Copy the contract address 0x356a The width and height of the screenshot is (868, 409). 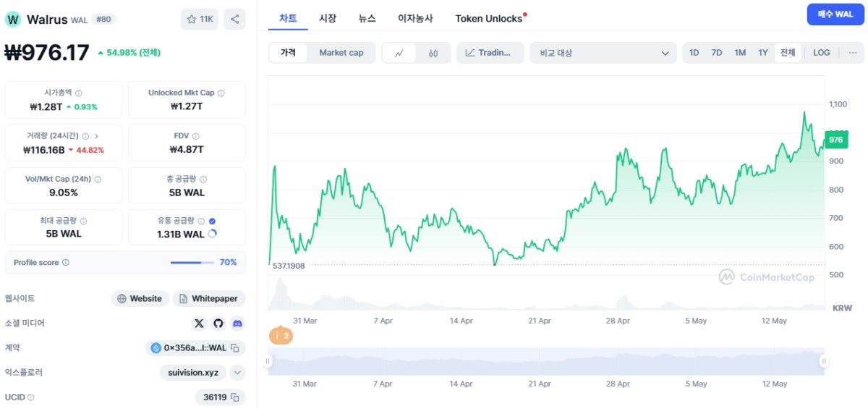pyautogui.click(x=235, y=348)
